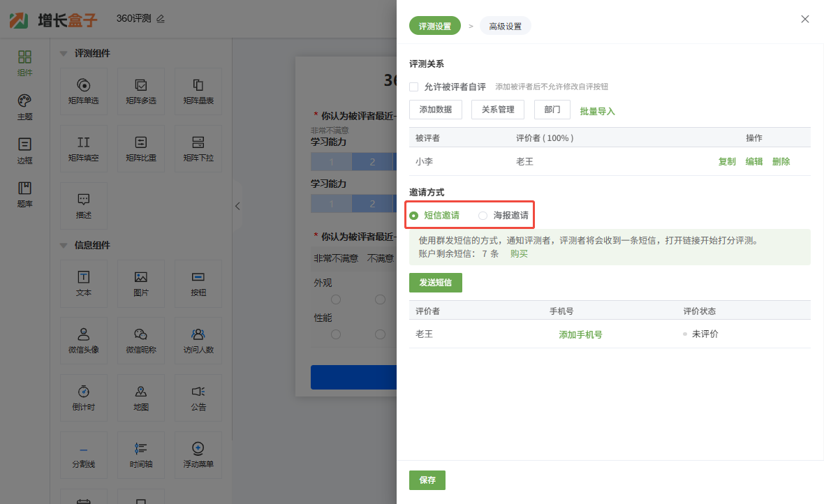Select rating 2 in second 学习能力 scale
824x504 pixels.
[x=372, y=203]
